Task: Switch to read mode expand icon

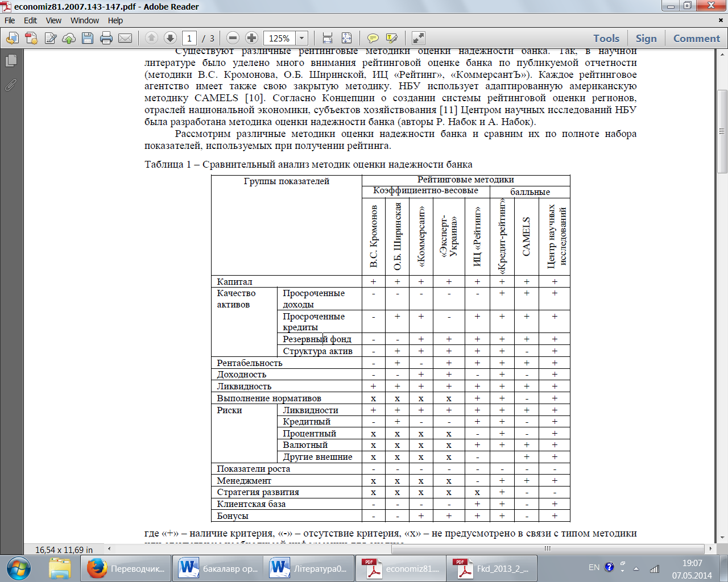Action: [x=418, y=38]
